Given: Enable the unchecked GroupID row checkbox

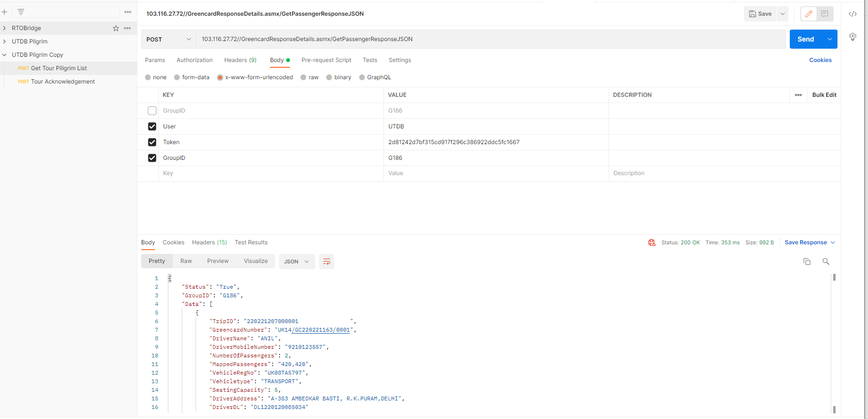Looking at the screenshot, I should point(152,111).
